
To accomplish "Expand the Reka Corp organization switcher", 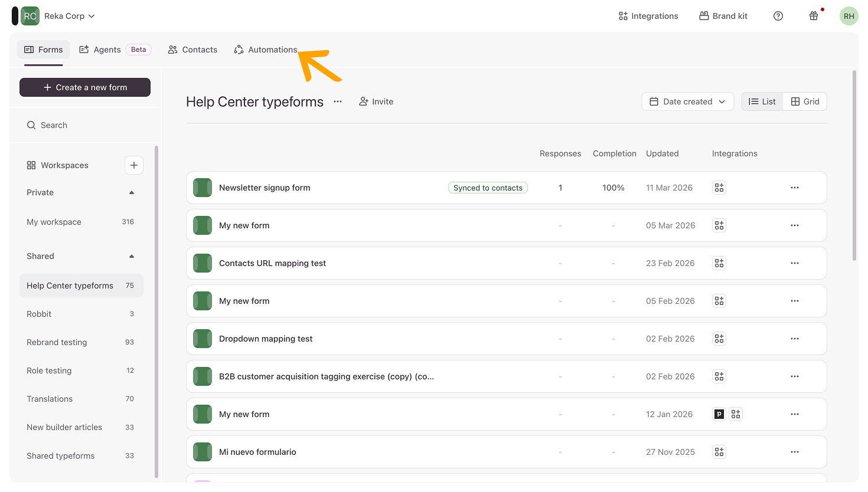I will tap(69, 16).
